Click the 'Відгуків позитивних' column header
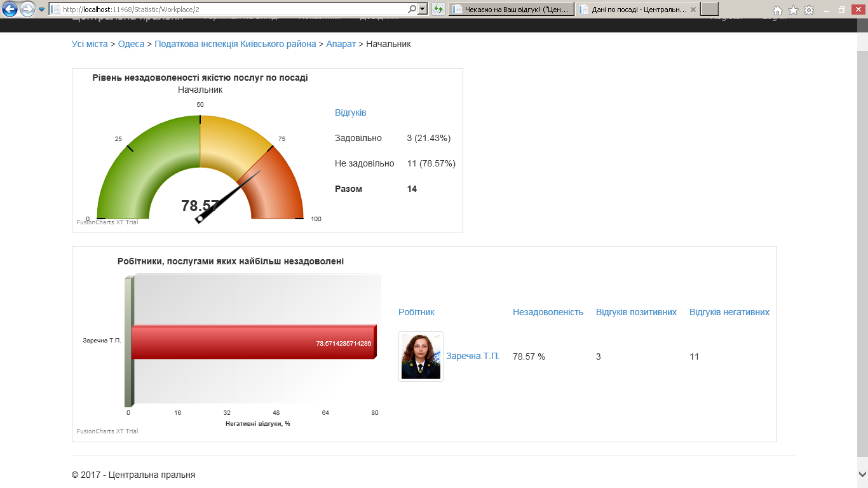The width and height of the screenshot is (868, 488). 636,312
